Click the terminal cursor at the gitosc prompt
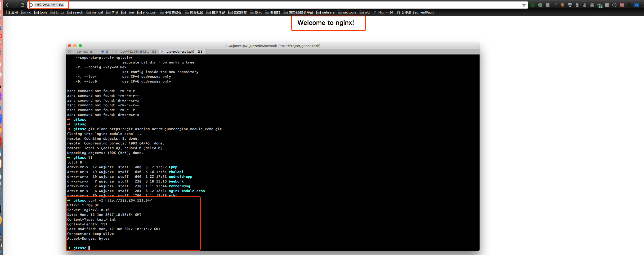 coord(90,248)
